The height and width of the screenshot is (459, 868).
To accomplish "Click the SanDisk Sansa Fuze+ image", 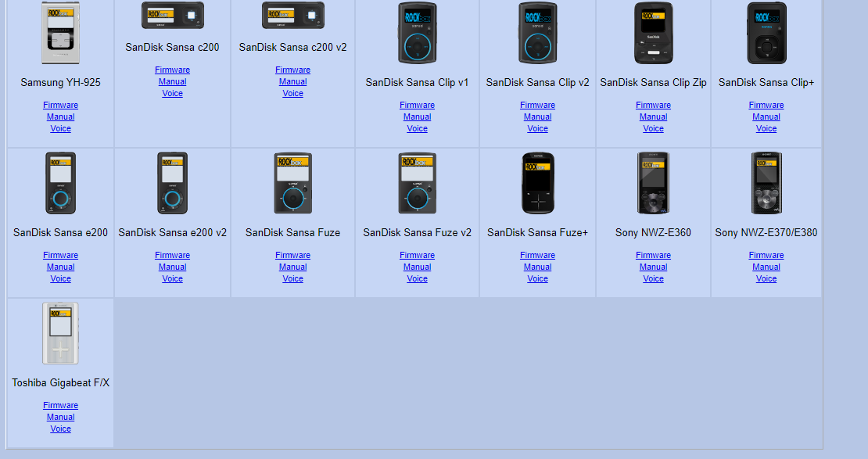I will 537,183.
